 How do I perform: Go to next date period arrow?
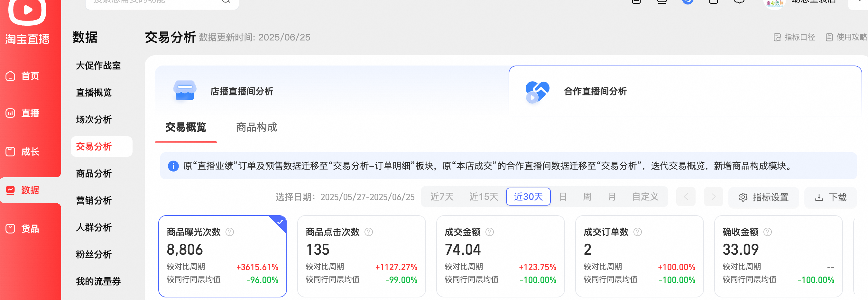[713, 197]
